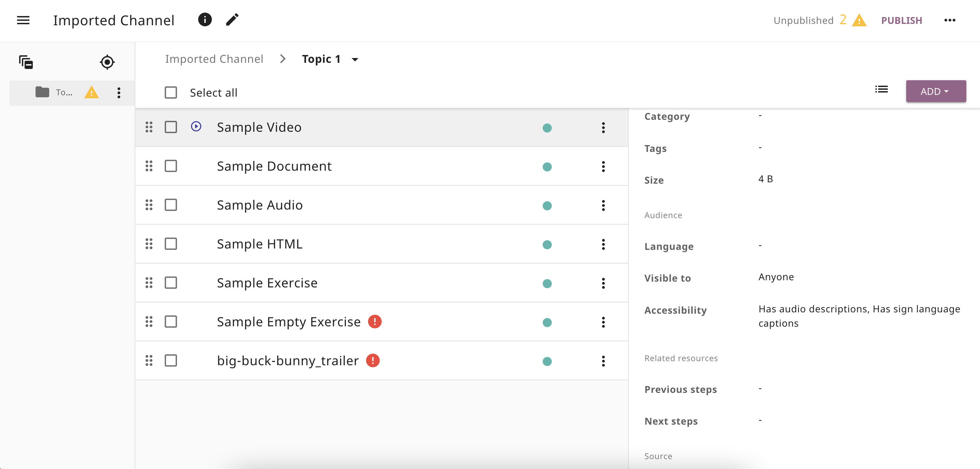Image resolution: width=980 pixels, height=469 pixels.
Task: Grab the drag handle of Sample Audio
Action: tap(149, 205)
